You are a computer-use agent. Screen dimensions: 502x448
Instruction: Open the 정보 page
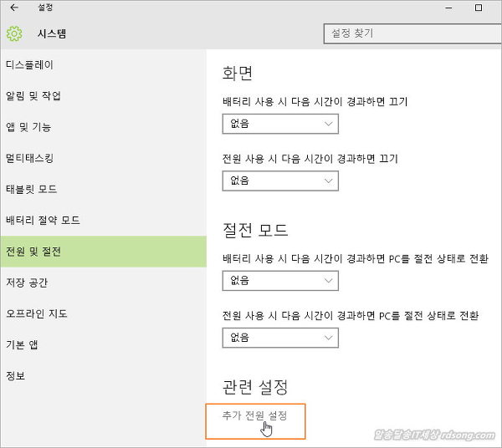pyautogui.click(x=16, y=375)
